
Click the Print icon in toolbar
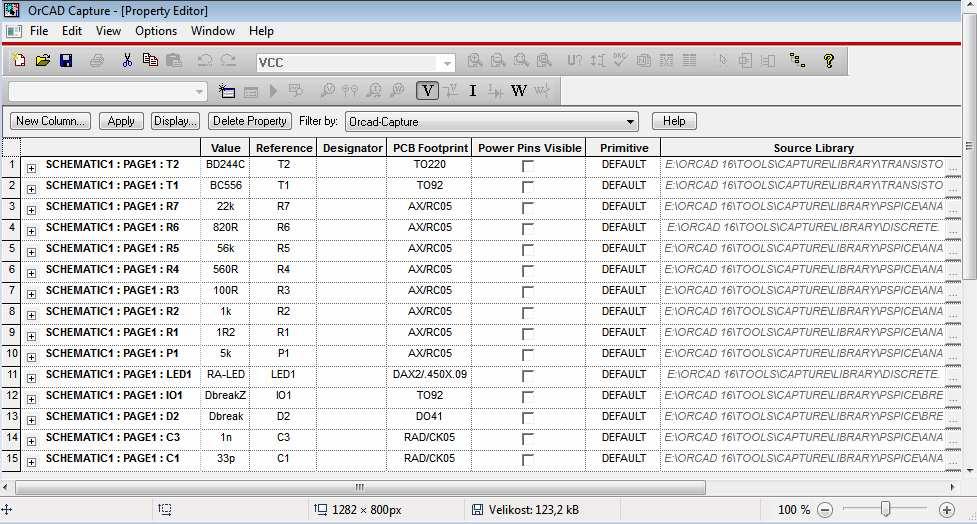pyautogui.click(x=97, y=60)
